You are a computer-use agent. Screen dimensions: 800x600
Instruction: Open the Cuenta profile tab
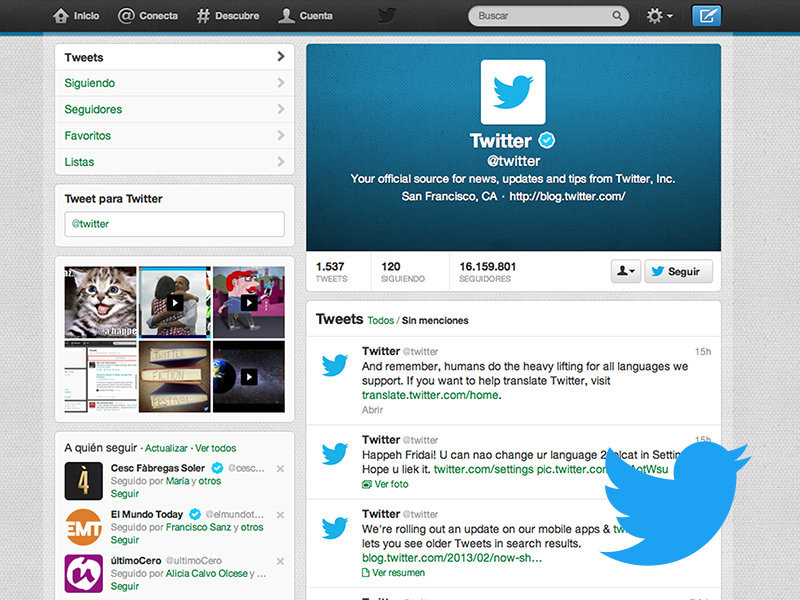[306, 16]
